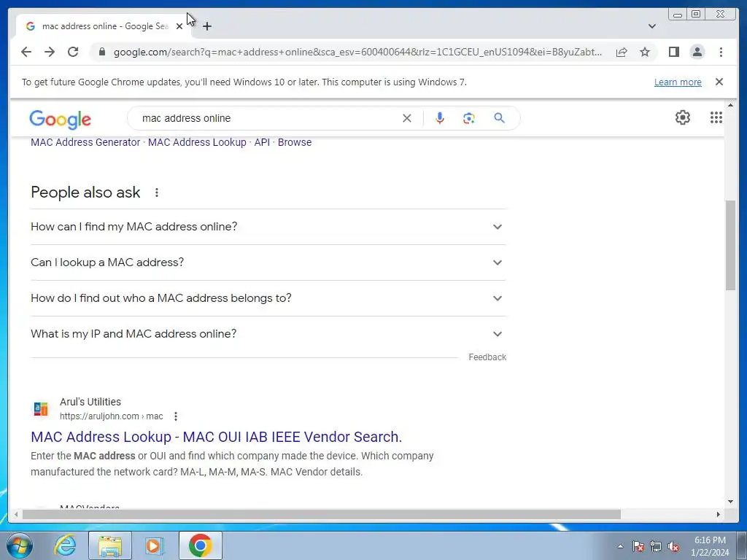Open Google quick settings gear
The width and height of the screenshot is (747, 560).
click(683, 117)
